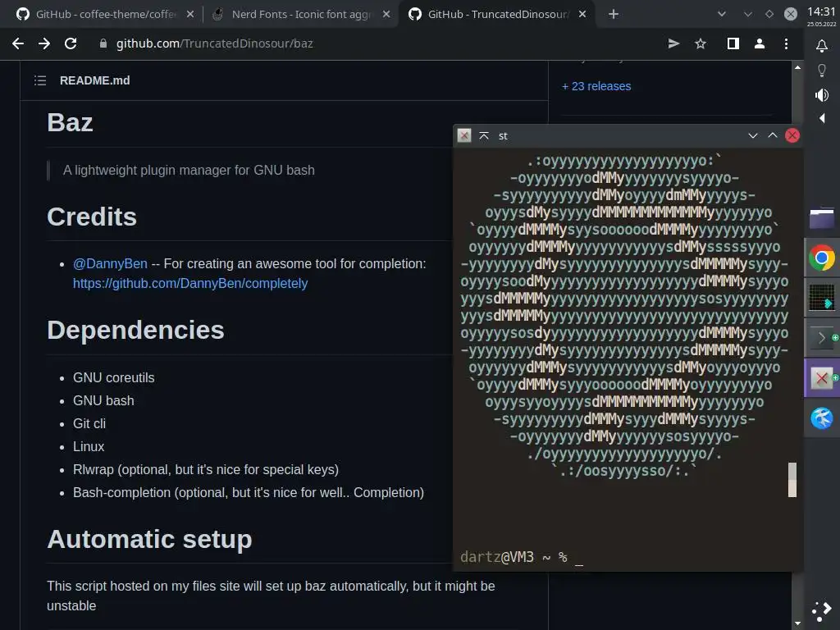Click the st window's application icon
The height and width of the screenshot is (630, 840).
click(x=464, y=135)
